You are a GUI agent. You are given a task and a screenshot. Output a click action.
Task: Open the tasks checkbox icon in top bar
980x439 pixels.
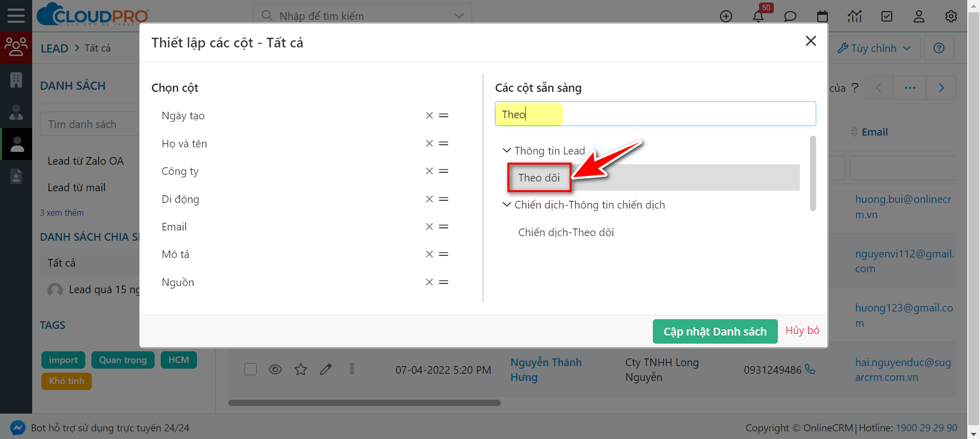[x=887, y=16]
